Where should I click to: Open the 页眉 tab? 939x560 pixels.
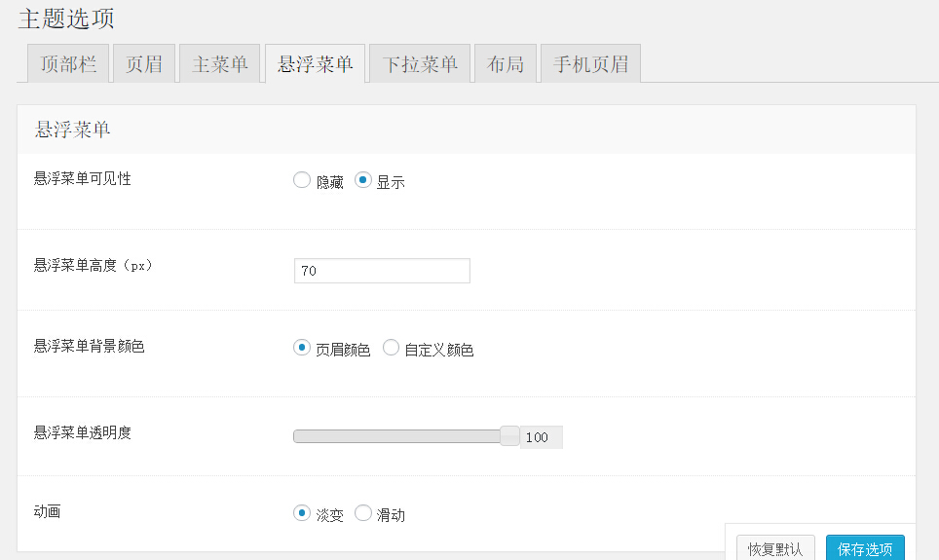[x=144, y=64]
